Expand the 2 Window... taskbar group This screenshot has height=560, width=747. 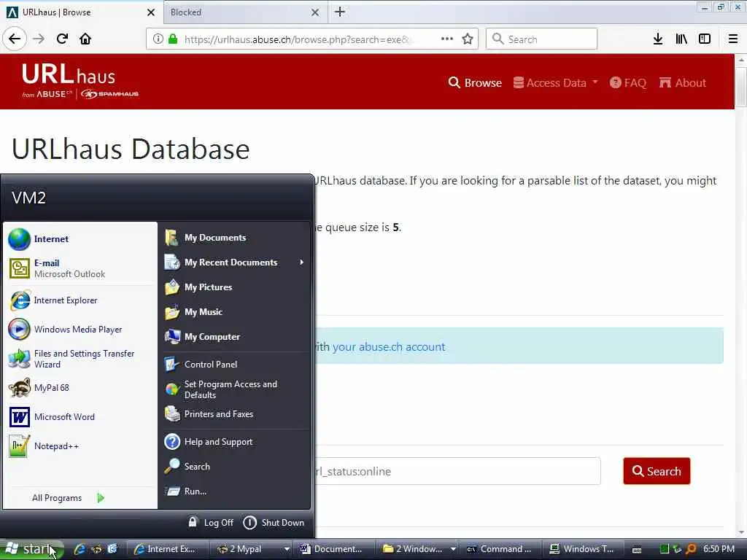click(418, 549)
